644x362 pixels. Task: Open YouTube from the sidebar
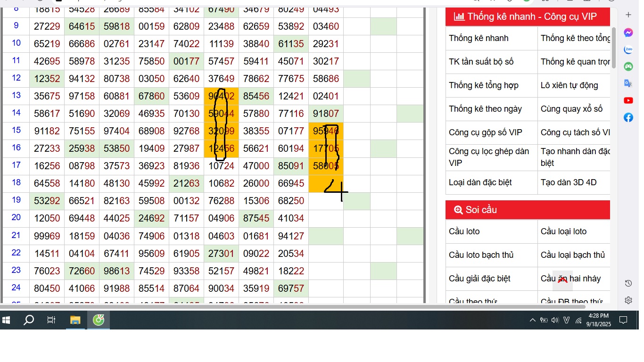[628, 100]
